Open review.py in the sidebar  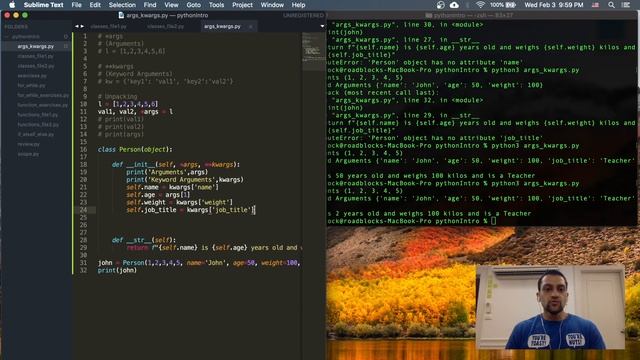29,144
